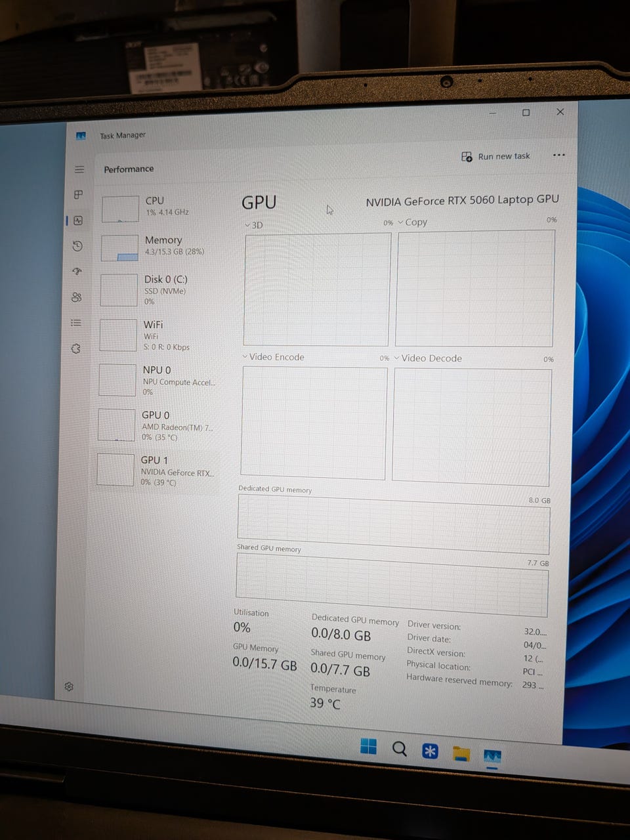Click the Performance page heading
Image resolution: width=630 pixels, height=840 pixels.
point(129,169)
